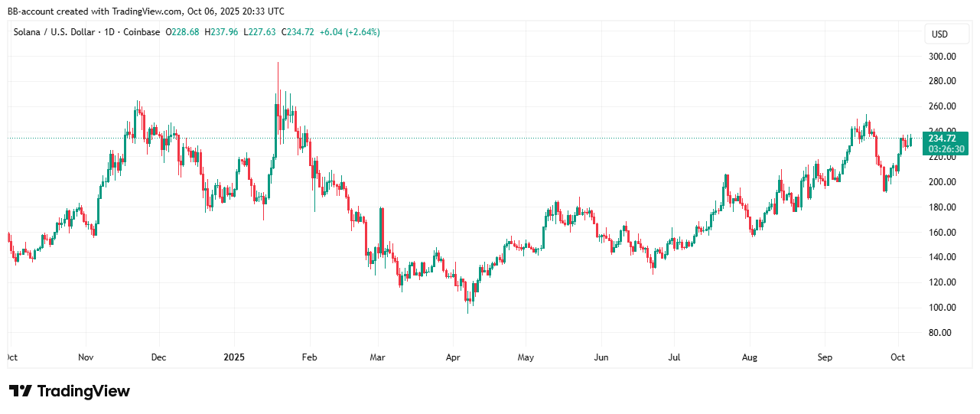Click the TradingView logo icon
This screenshot has height=414, width=980.
click(21, 391)
